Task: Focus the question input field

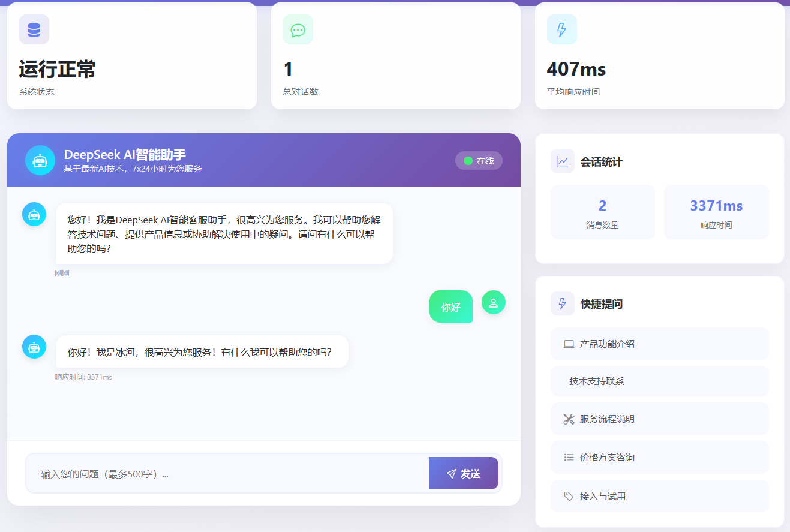Action: [x=228, y=474]
